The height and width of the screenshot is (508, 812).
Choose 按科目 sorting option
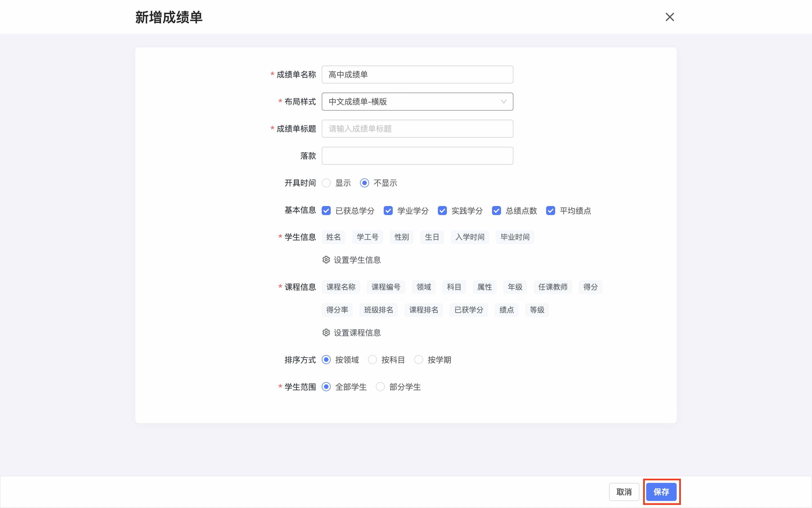[372, 360]
